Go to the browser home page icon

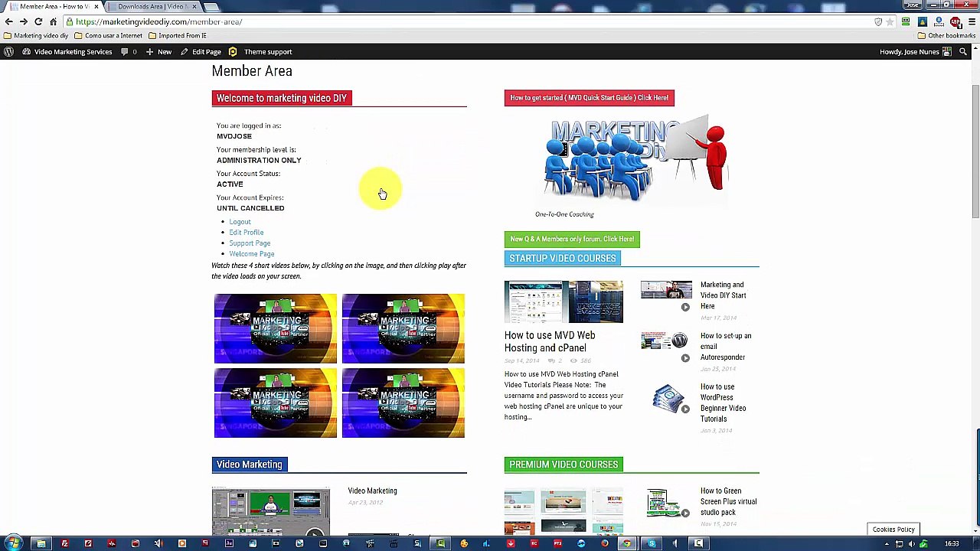(53, 21)
